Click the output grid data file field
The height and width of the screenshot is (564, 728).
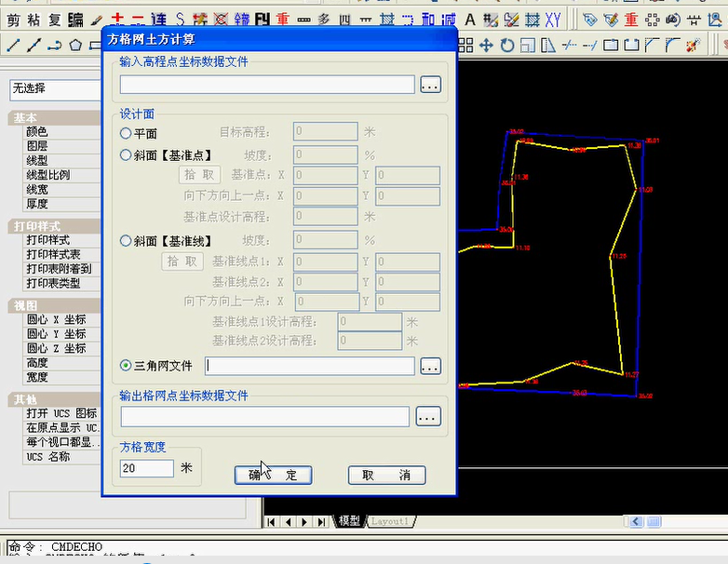point(265,416)
